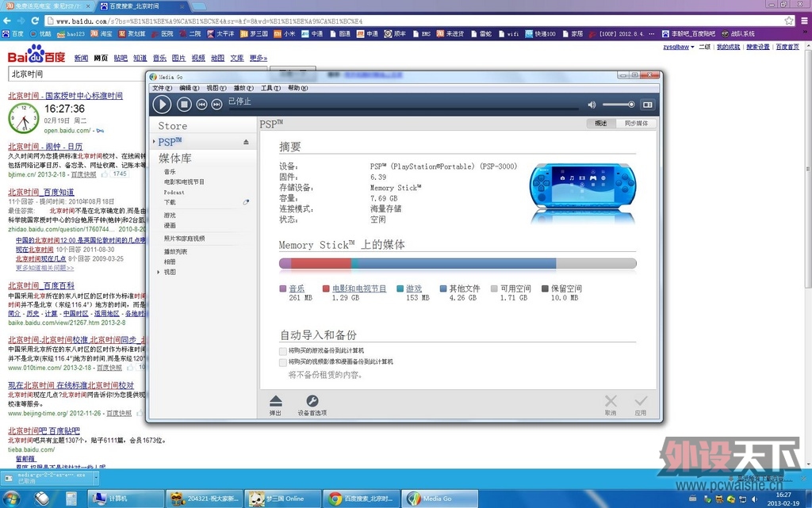812x508 pixels.
Task: Open Store in the sidebar
Action: (x=172, y=126)
